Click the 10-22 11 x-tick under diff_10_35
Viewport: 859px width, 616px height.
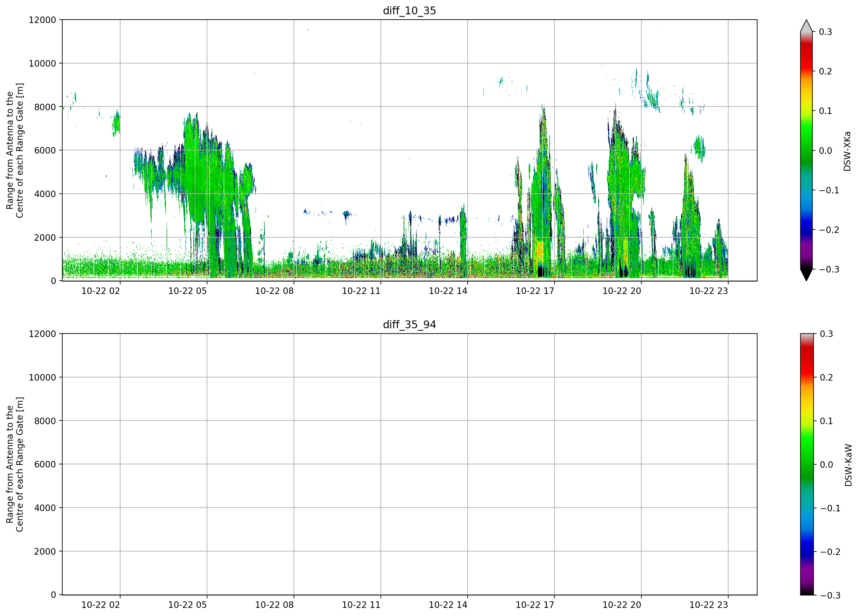(361, 291)
